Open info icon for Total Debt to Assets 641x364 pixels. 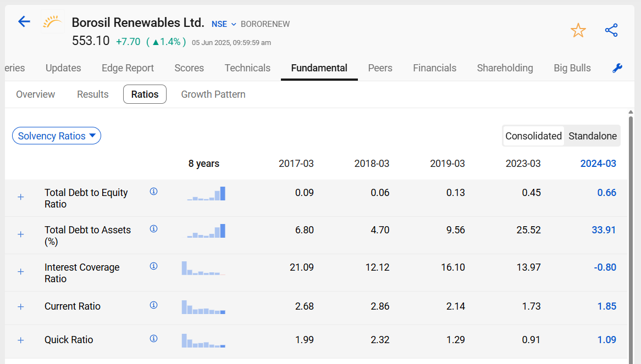click(x=154, y=229)
